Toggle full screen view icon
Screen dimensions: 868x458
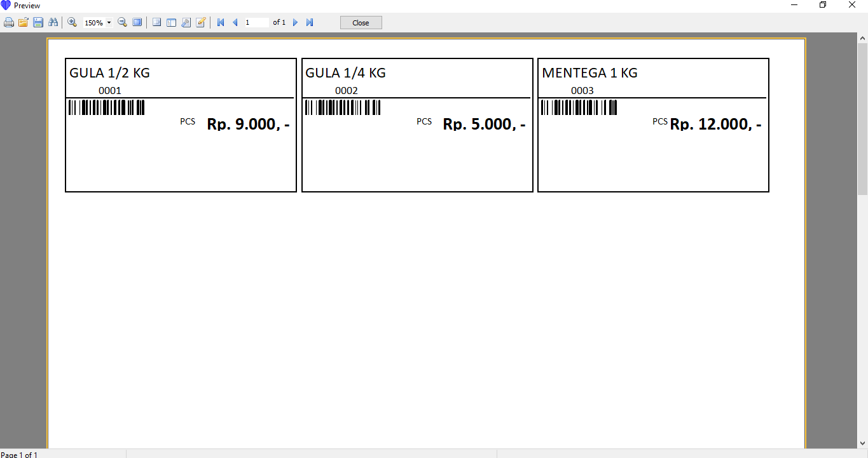pyautogui.click(x=137, y=22)
